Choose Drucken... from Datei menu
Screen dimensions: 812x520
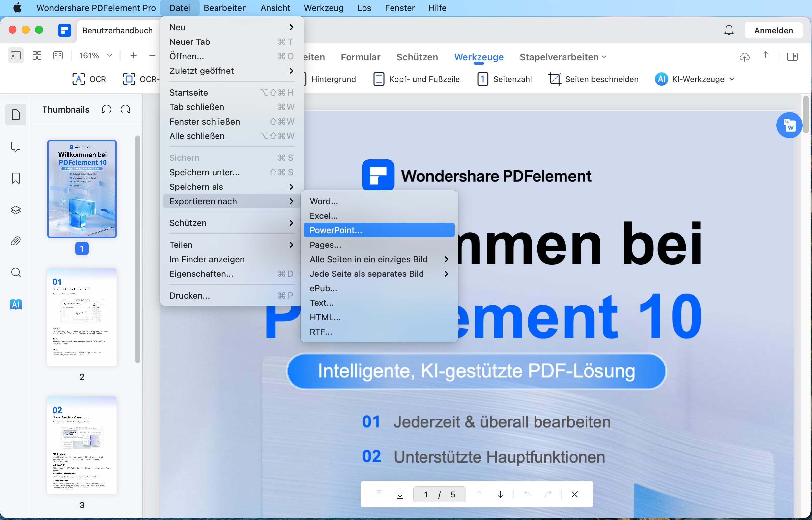[232, 296]
